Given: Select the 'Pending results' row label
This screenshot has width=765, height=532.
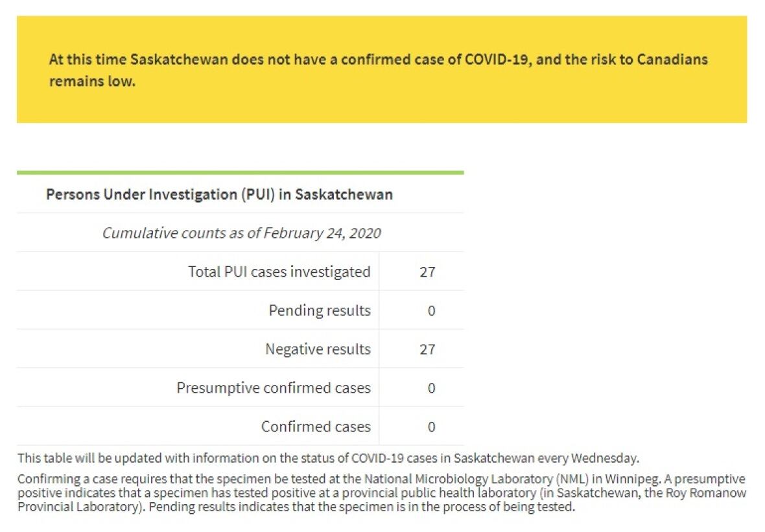Looking at the screenshot, I should (320, 310).
